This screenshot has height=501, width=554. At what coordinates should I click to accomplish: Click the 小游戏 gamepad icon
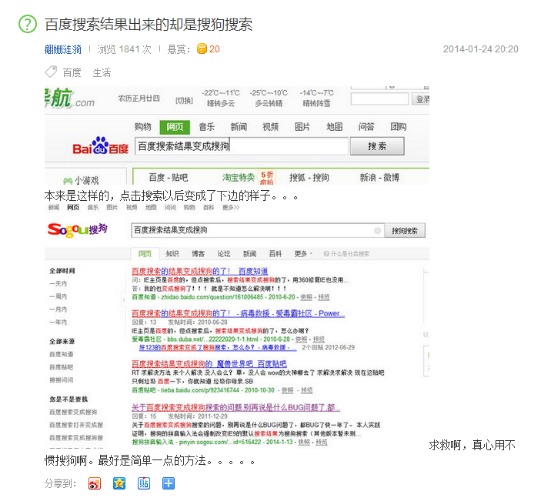coord(67,181)
